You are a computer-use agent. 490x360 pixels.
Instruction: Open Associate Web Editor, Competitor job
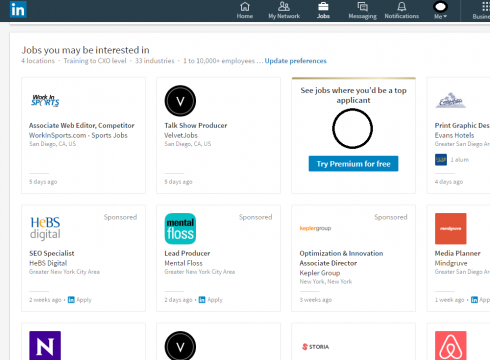(x=81, y=125)
